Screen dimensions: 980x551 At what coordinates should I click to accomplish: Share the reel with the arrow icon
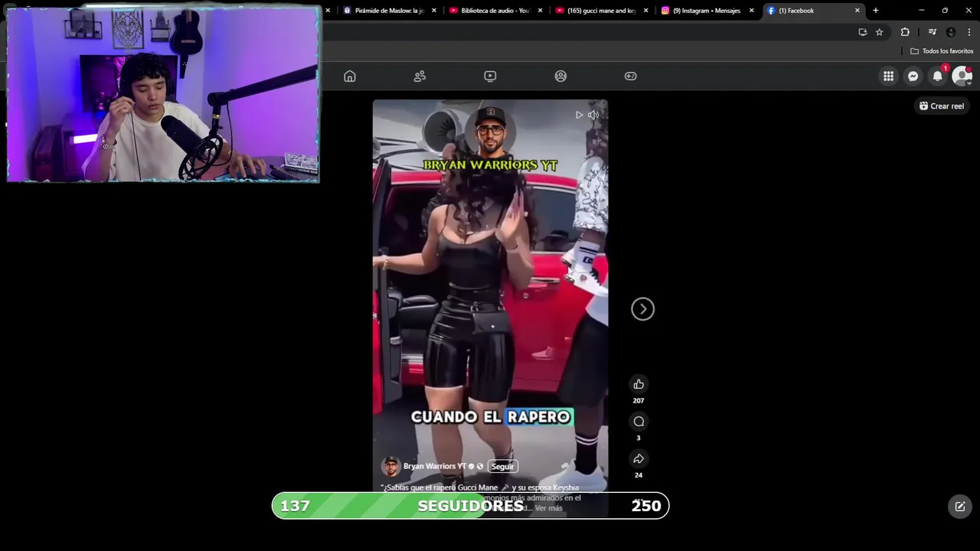[x=639, y=458]
